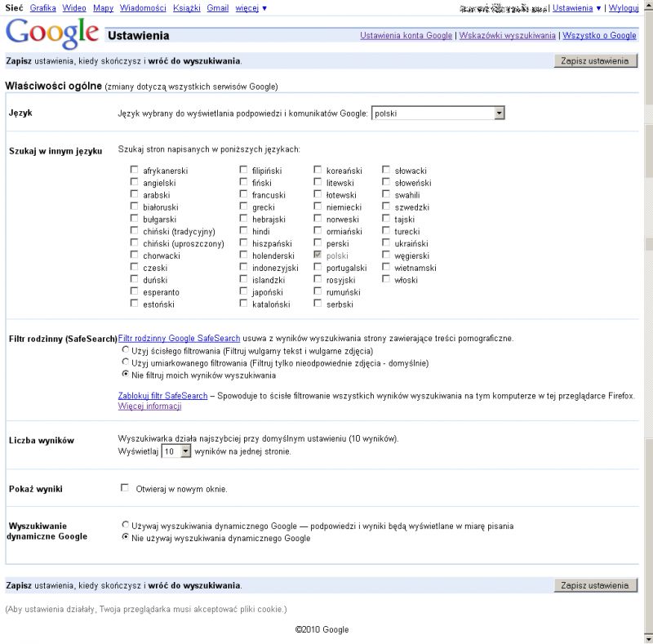The height and width of the screenshot is (644, 653).
Task: Check the angielski language checkbox
Action: click(134, 182)
